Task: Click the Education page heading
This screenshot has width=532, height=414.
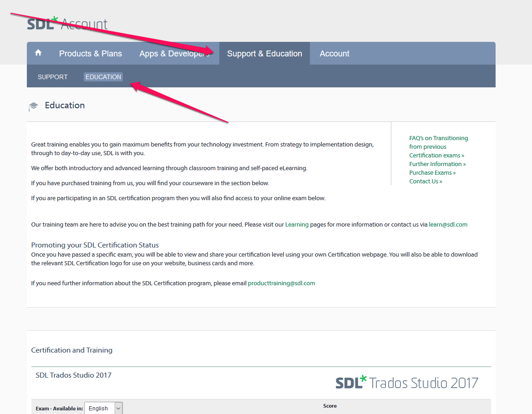Action: click(65, 106)
